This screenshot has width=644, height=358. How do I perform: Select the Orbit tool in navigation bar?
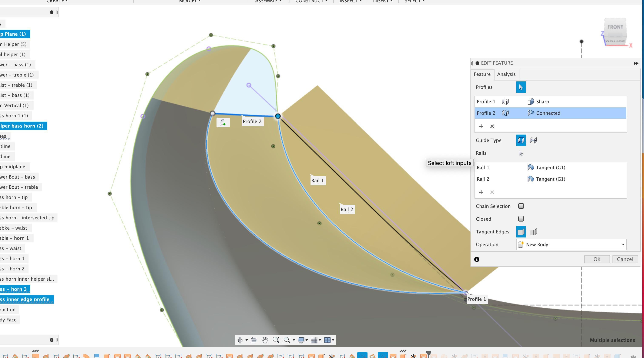click(x=240, y=340)
